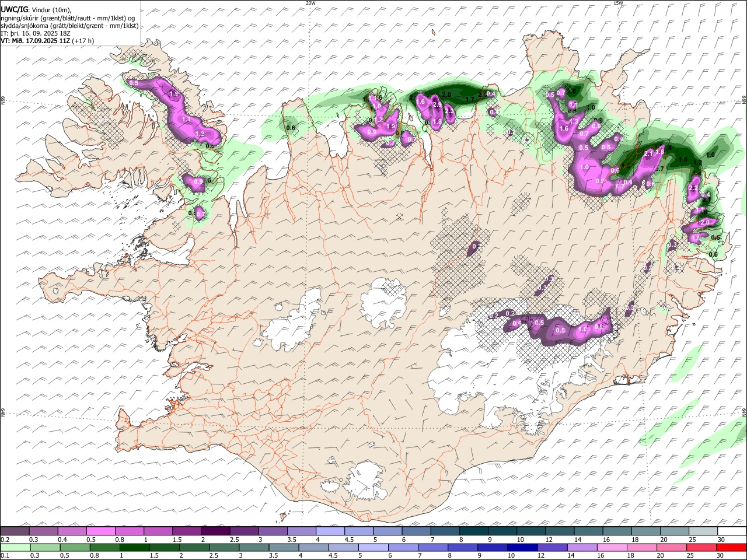This screenshot has width=747, height=560.
Task: Select the snow legend swatch between 1.5 and 2
Action: [187, 531]
